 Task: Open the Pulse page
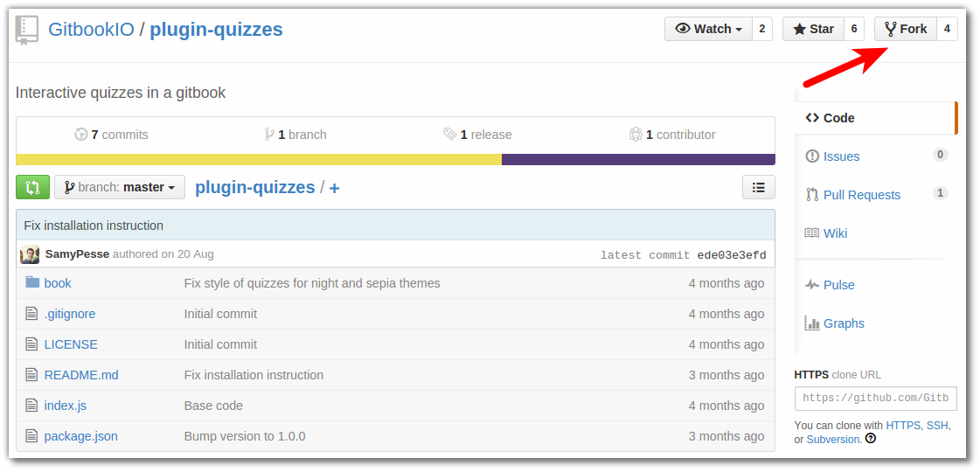pyautogui.click(x=838, y=284)
